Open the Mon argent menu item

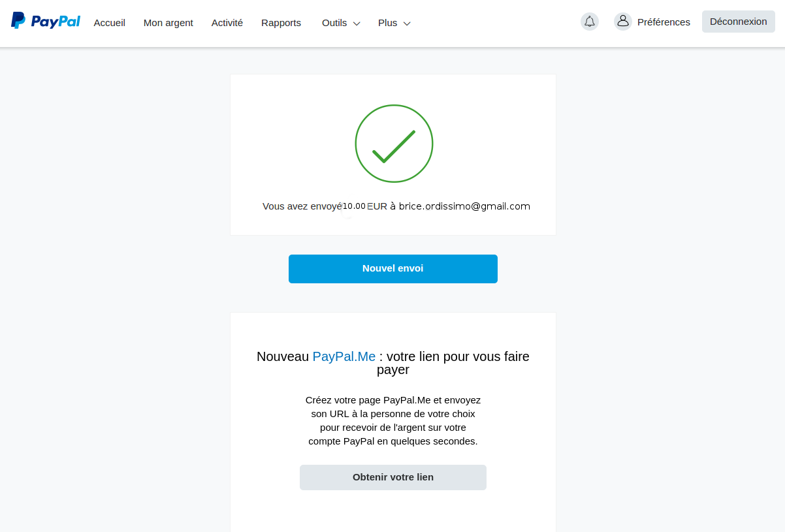(168, 23)
